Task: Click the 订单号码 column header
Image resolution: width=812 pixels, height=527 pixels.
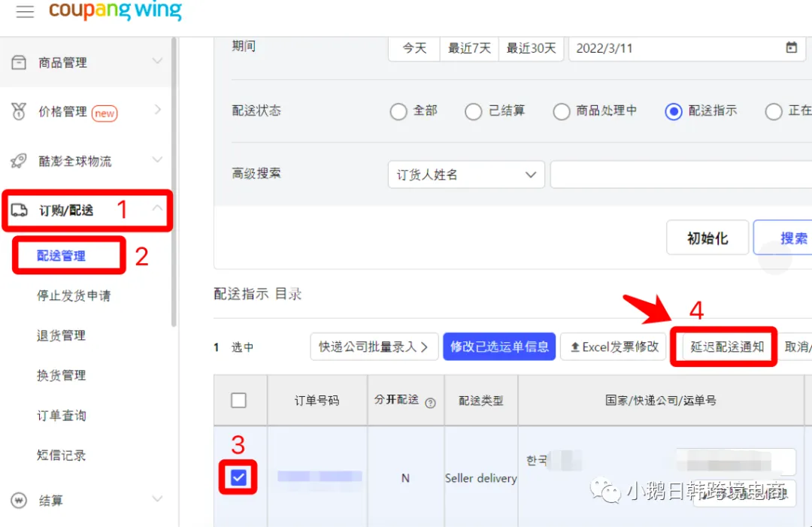Action: coord(317,400)
